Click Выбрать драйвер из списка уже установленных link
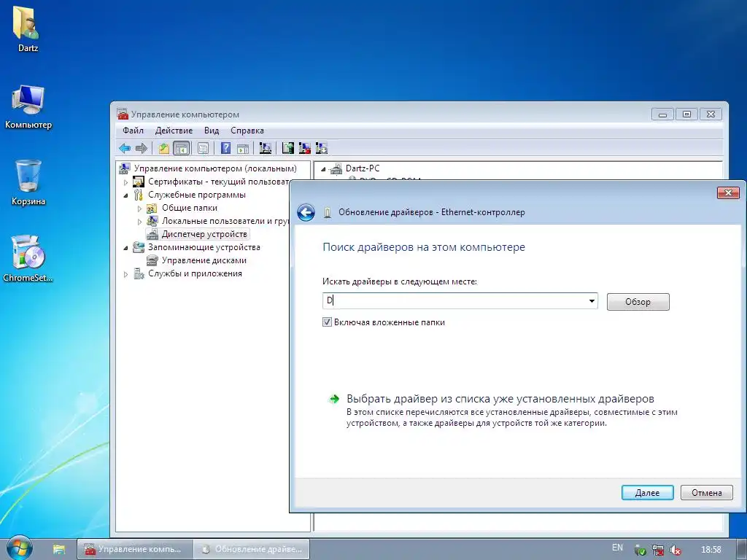This screenshot has height=560, width=747. click(x=500, y=399)
